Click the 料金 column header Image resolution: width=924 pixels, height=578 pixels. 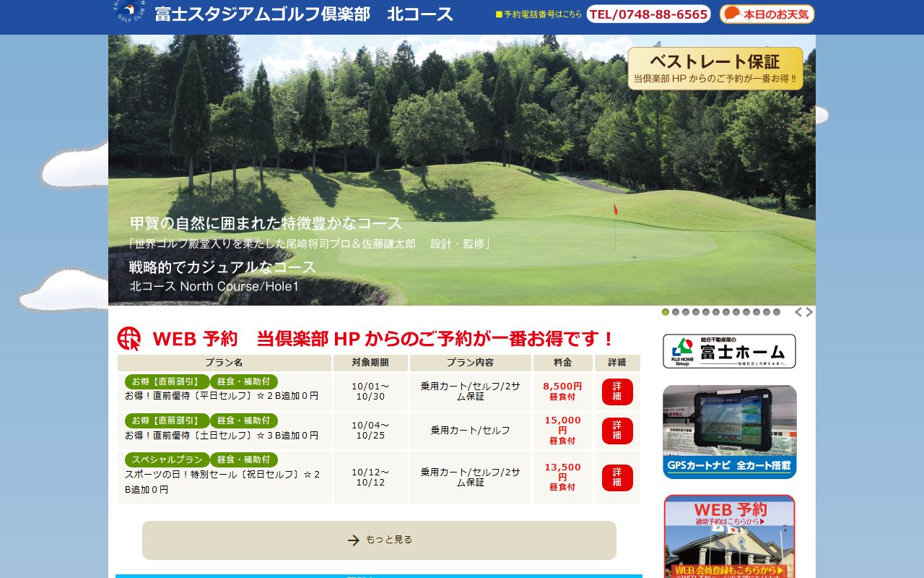click(563, 363)
